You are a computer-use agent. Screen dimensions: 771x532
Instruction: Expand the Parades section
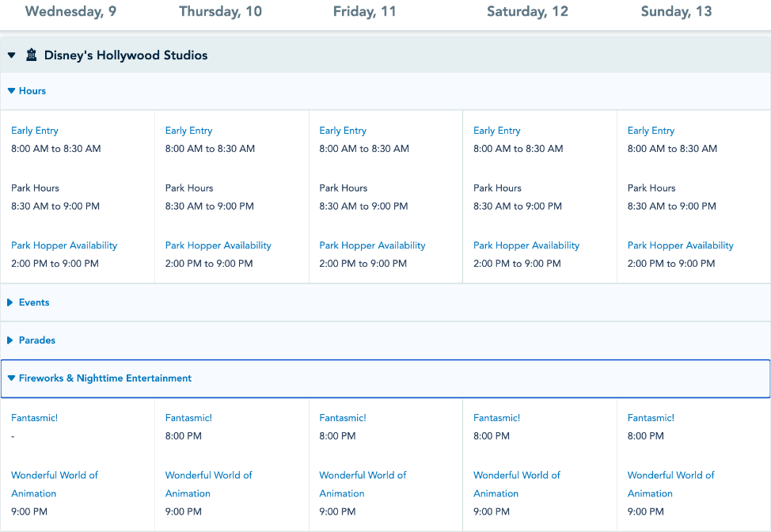[32, 340]
